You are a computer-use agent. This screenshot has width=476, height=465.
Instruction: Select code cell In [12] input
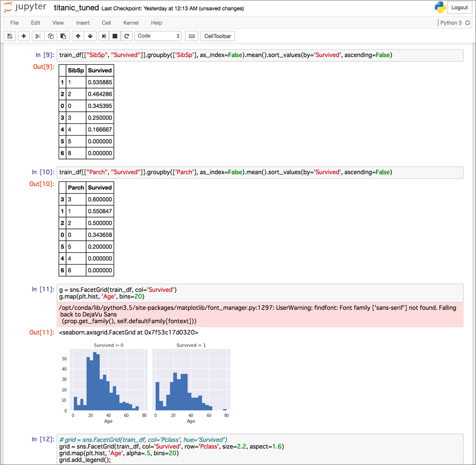(260, 449)
